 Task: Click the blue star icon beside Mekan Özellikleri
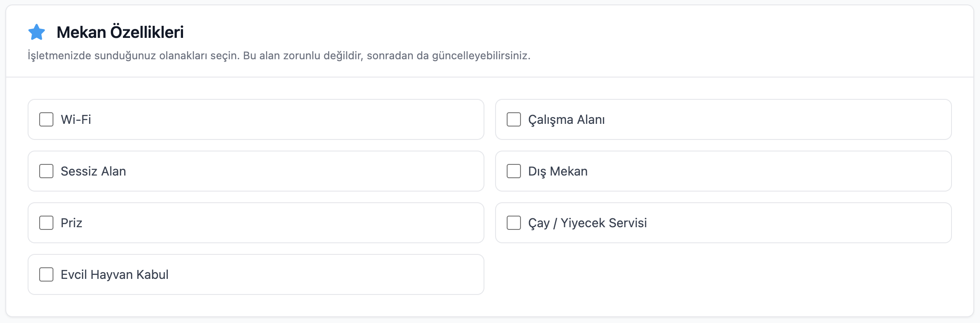[x=37, y=32]
